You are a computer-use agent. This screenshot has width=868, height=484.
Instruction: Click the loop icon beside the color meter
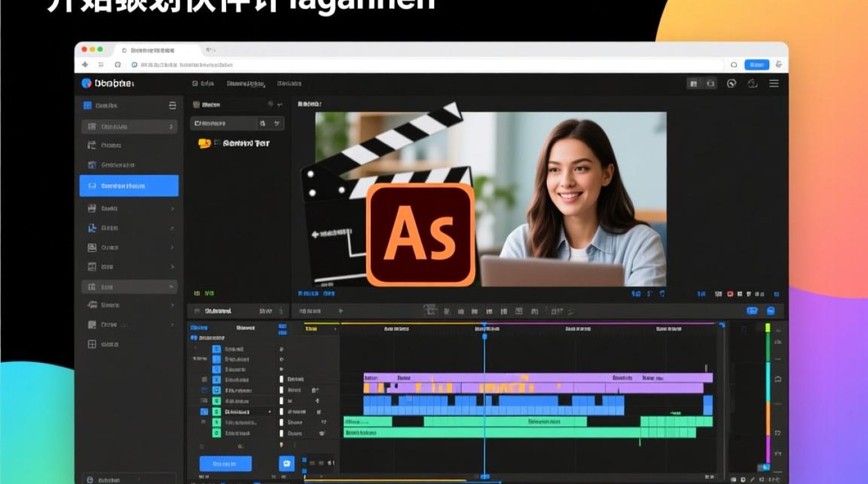[x=778, y=379]
